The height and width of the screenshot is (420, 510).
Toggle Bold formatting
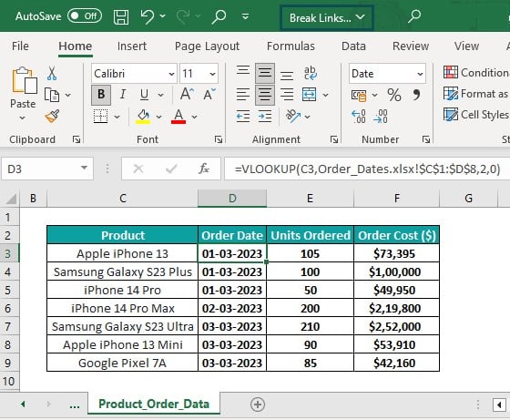click(x=101, y=95)
